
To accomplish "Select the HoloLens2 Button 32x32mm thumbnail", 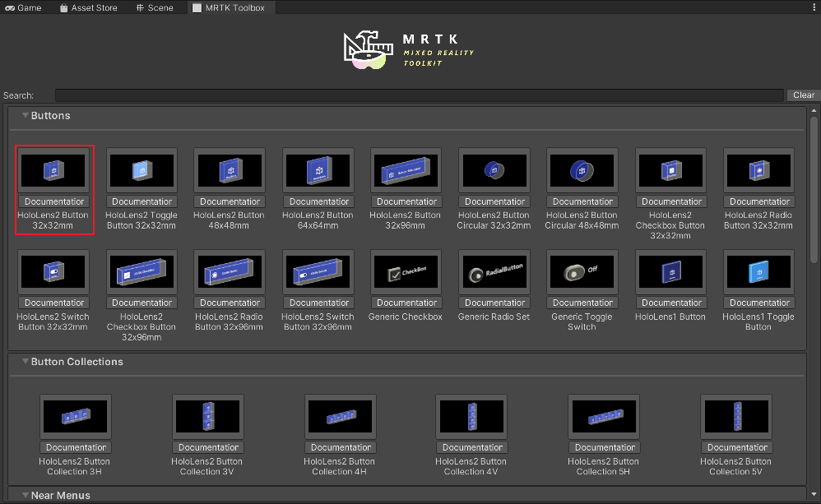I will 53,170.
